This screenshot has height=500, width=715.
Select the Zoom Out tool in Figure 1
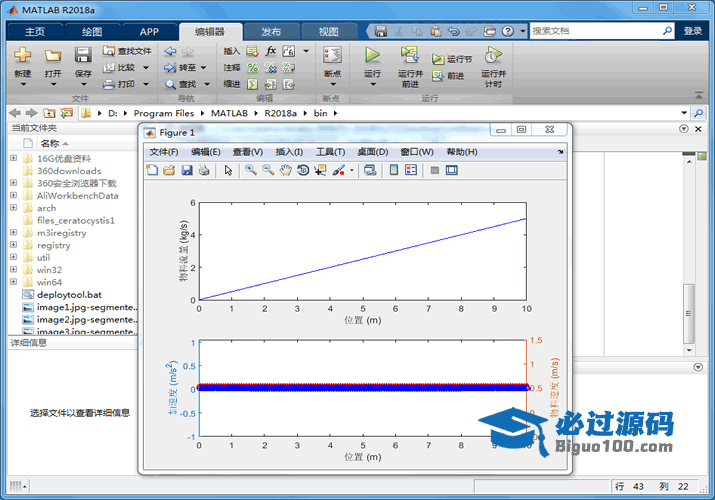tap(268, 170)
